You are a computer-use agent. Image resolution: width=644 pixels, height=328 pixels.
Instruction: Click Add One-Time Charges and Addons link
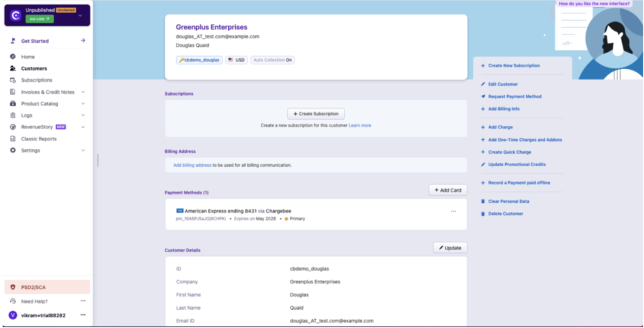point(525,140)
